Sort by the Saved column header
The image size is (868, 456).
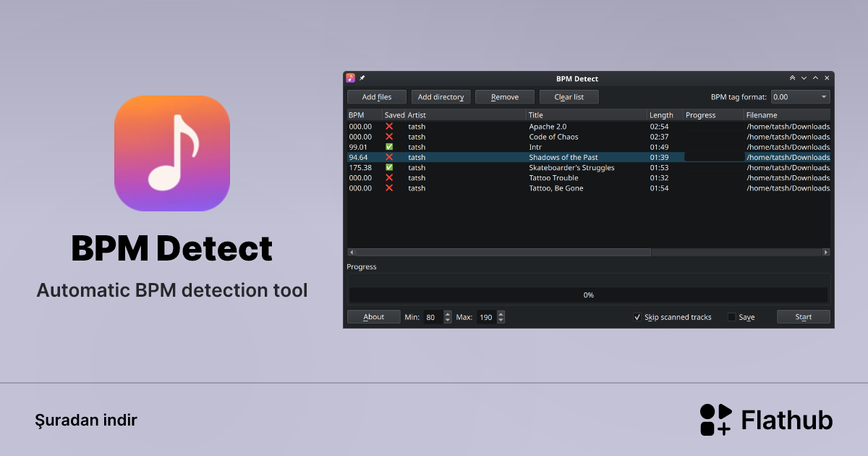[x=393, y=115]
